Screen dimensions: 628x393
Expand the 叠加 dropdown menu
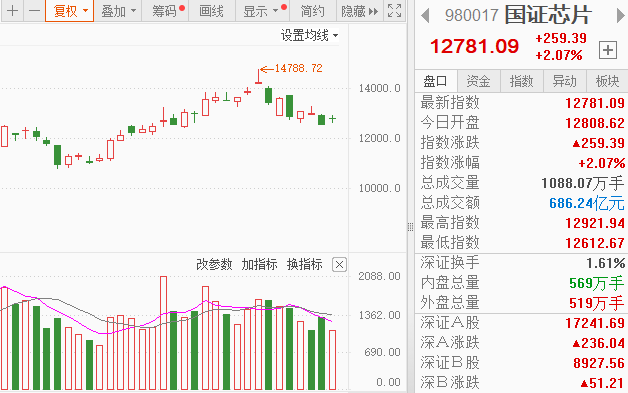[x=118, y=11]
